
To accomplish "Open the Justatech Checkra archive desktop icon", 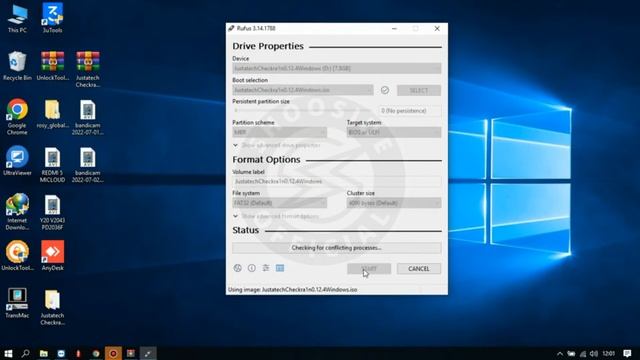I will click(x=87, y=69).
